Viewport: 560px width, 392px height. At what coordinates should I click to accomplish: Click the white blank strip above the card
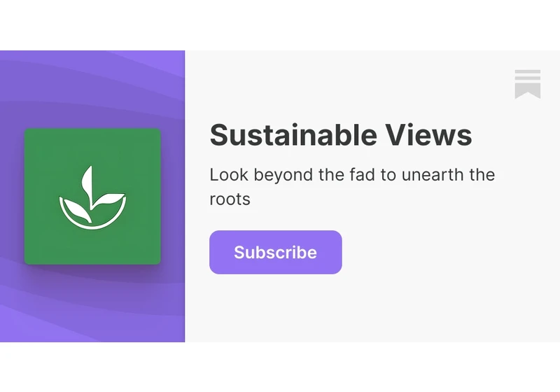[280, 25]
